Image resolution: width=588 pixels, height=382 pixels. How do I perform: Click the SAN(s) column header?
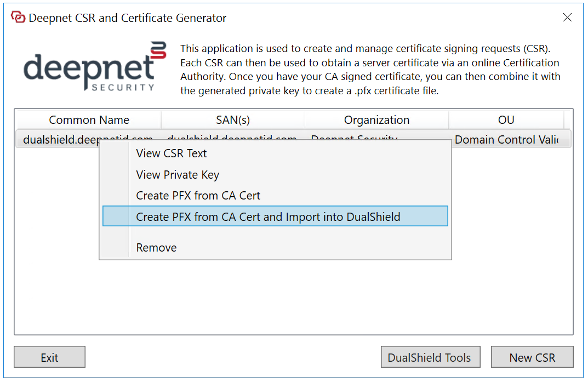233,120
